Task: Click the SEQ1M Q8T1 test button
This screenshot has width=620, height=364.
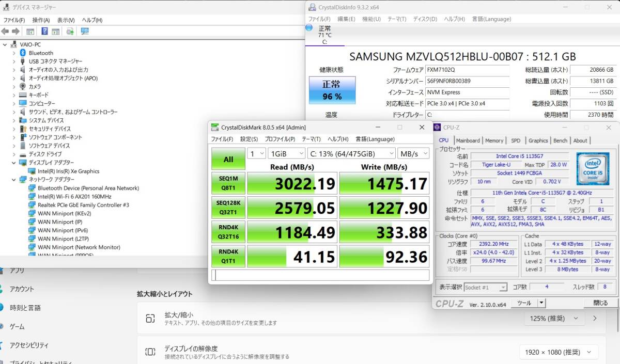Action: click(228, 184)
